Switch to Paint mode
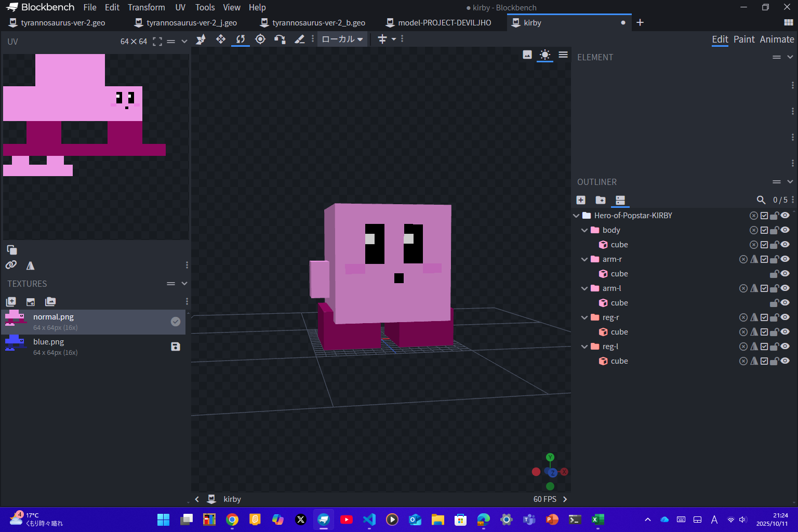This screenshot has width=798, height=532. tap(744, 39)
